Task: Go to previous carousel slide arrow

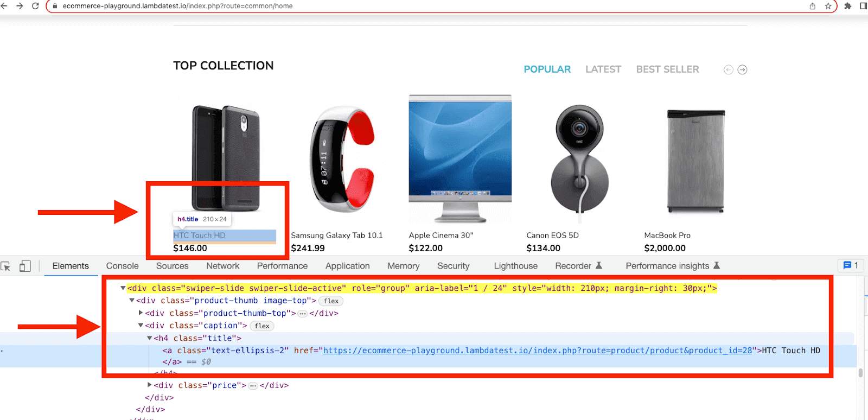Action: (729, 69)
